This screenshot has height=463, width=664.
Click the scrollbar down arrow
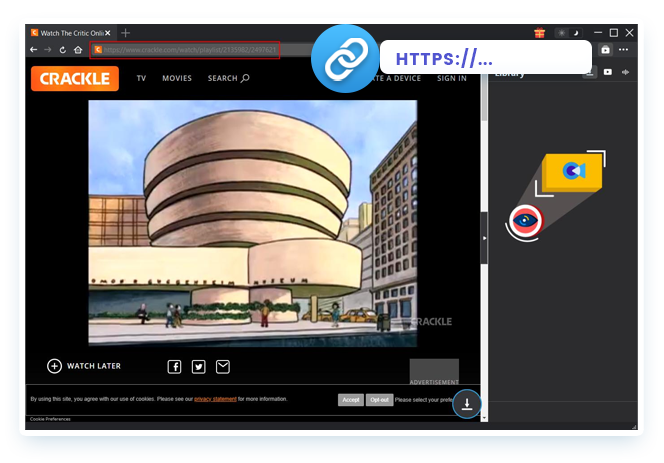click(x=484, y=418)
